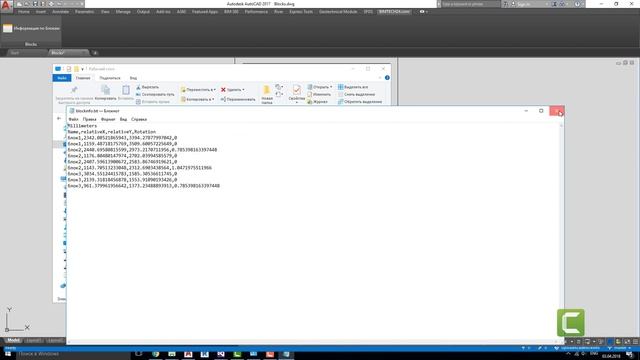Open Файл tab in Explorer window
640x360 pixels.
62,78
